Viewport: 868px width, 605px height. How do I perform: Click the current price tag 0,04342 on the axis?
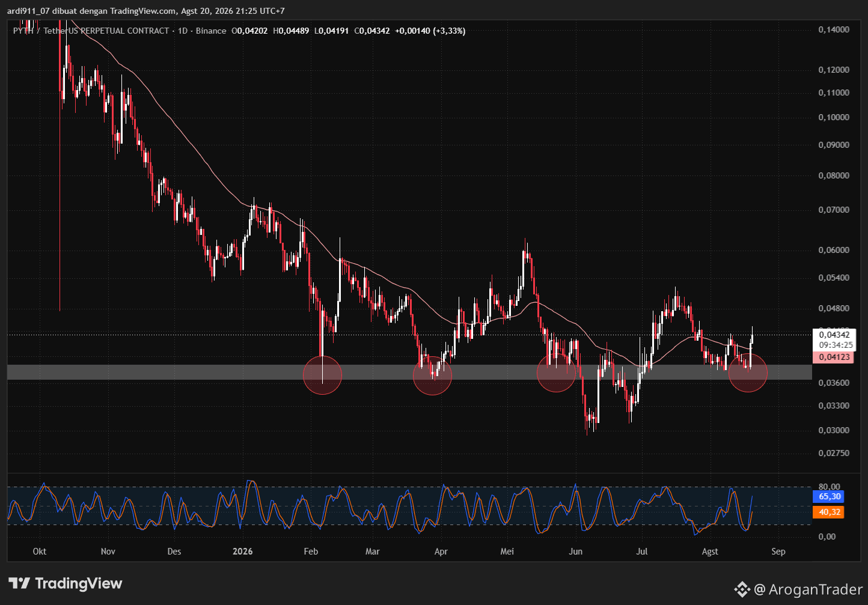834,335
